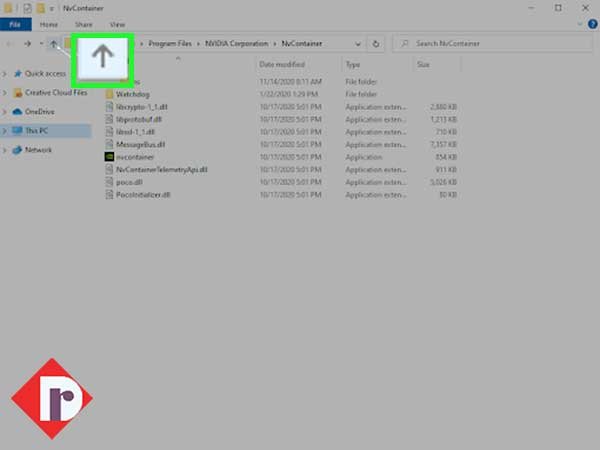Viewport: 600px width, 450px height.
Task: Switch to the Share ribbon tab
Action: (x=83, y=24)
